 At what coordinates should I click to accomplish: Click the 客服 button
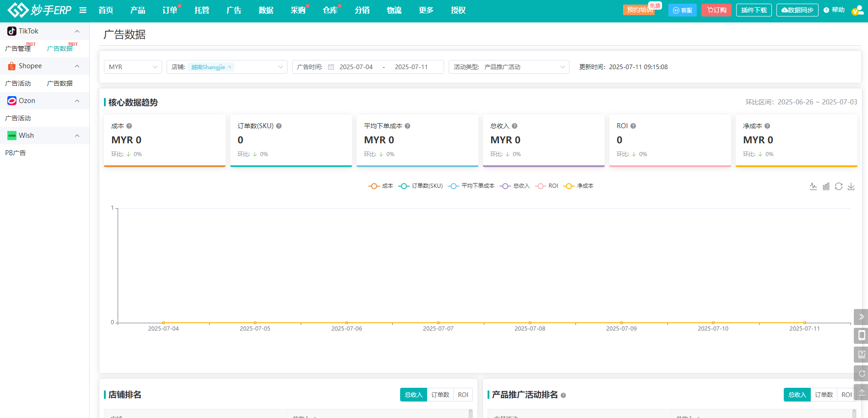[x=683, y=10]
